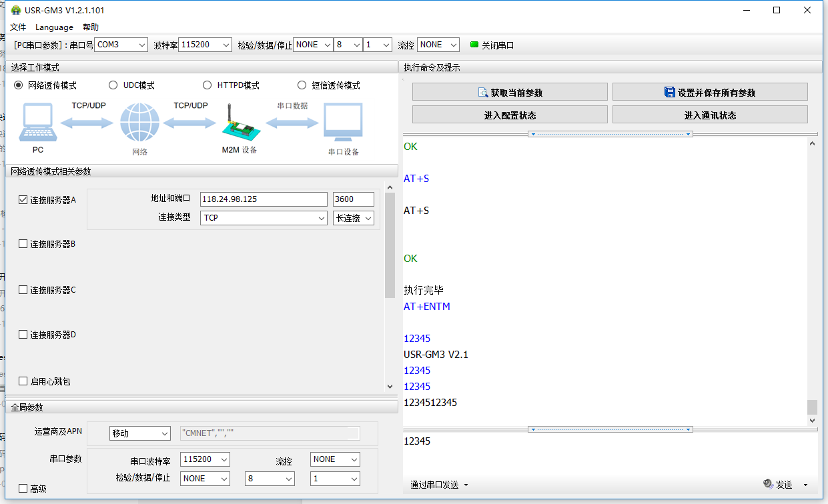
Task: Click the send icon beside 发送
Action: (x=768, y=485)
